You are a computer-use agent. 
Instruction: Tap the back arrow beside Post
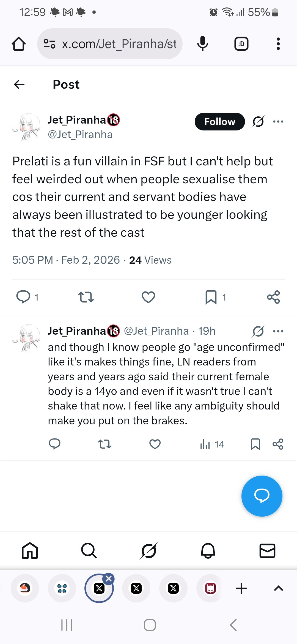(19, 84)
